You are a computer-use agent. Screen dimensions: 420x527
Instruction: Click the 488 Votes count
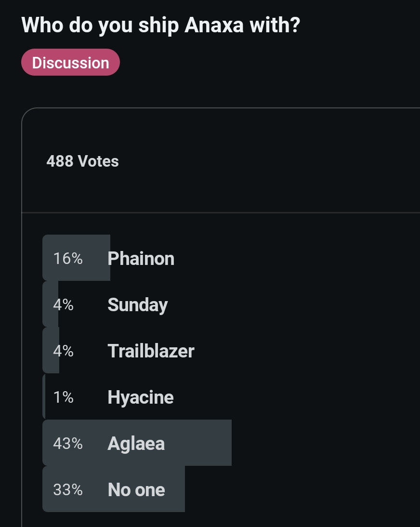click(82, 161)
